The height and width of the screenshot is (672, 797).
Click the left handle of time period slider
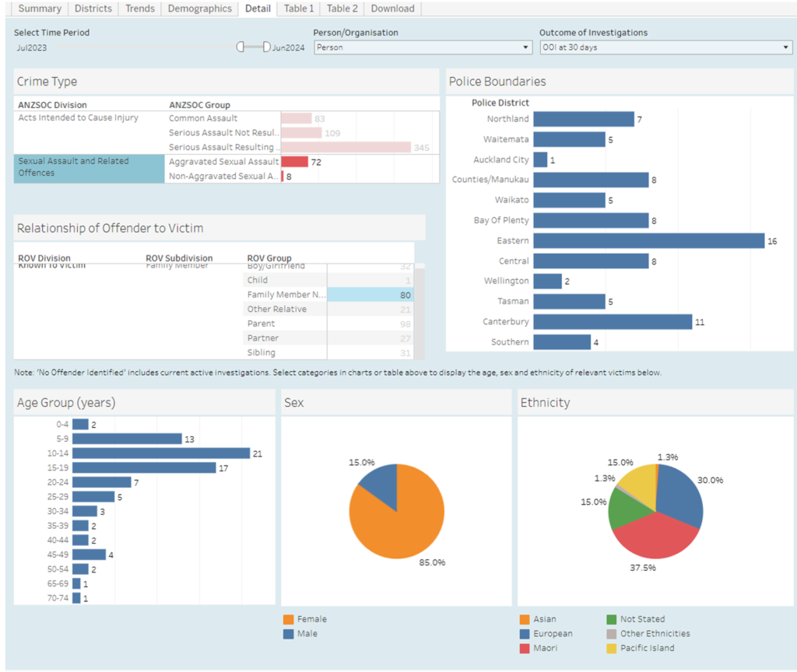pyautogui.click(x=241, y=47)
